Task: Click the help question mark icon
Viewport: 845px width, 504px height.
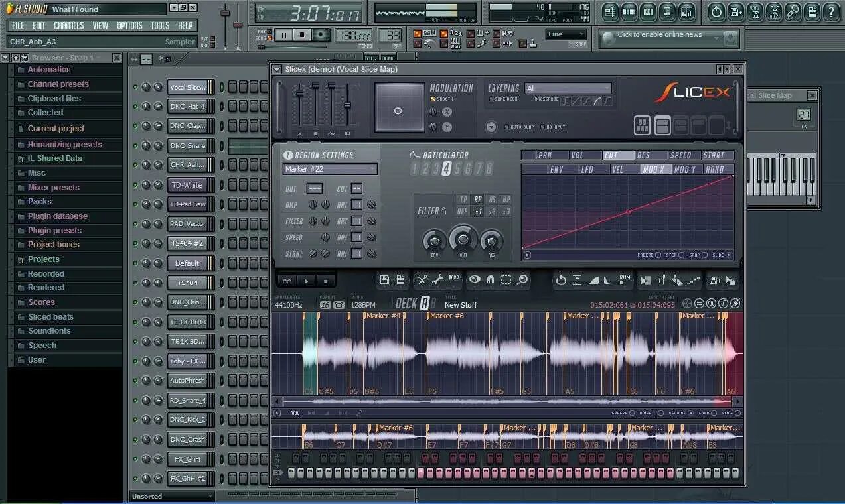Action: pyautogui.click(x=830, y=11)
